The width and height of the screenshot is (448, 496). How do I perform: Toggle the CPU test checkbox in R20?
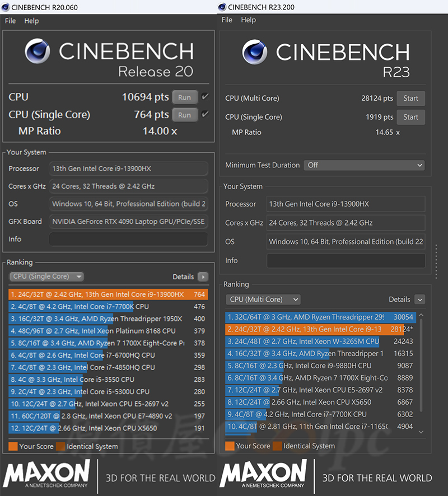pos(205,96)
